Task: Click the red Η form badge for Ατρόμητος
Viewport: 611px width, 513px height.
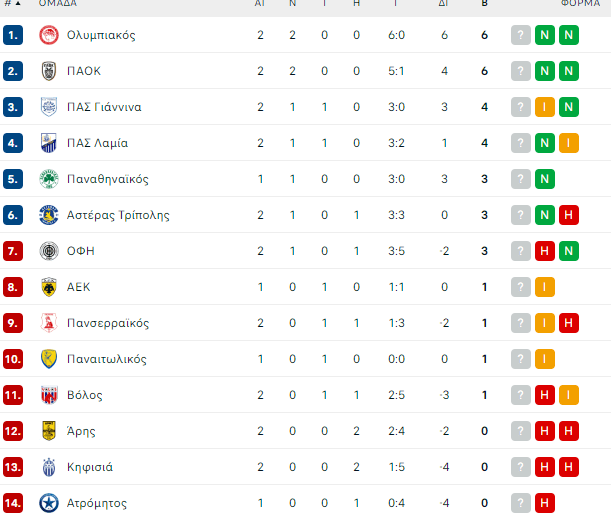Action: click(545, 503)
